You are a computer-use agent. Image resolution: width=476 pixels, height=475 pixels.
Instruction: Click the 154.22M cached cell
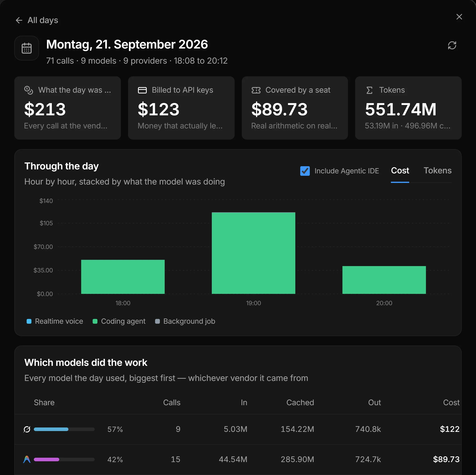(x=297, y=429)
